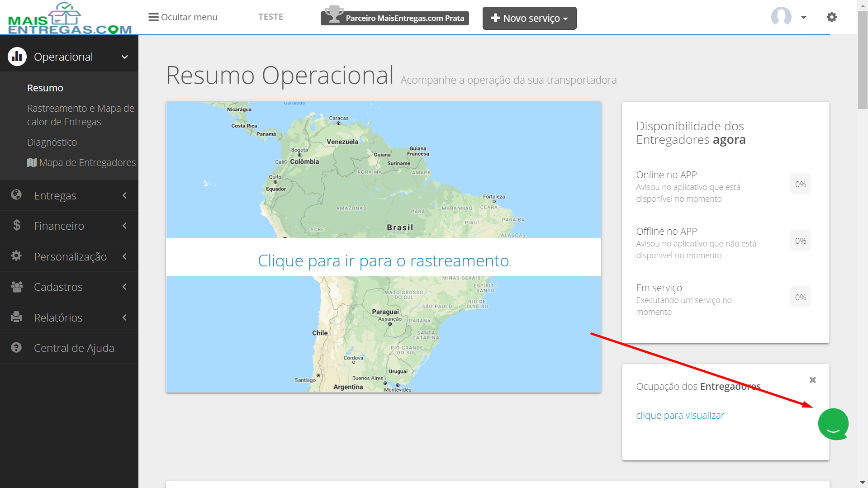Open Diagnóstico sidebar item
868x488 pixels.
tap(52, 142)
